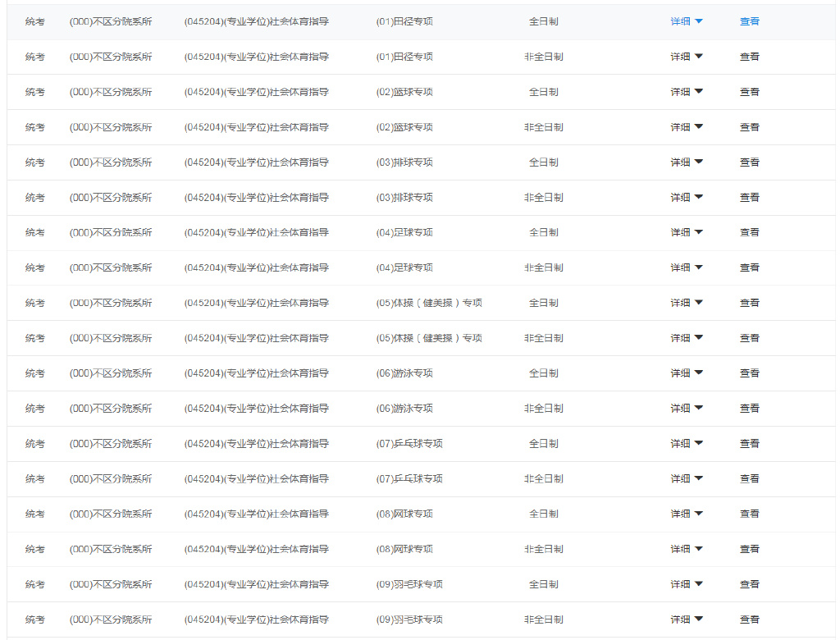Open 查看 link for 全日制 (06)游泳专项
840x640 pixels.
[x=750, y=373]
